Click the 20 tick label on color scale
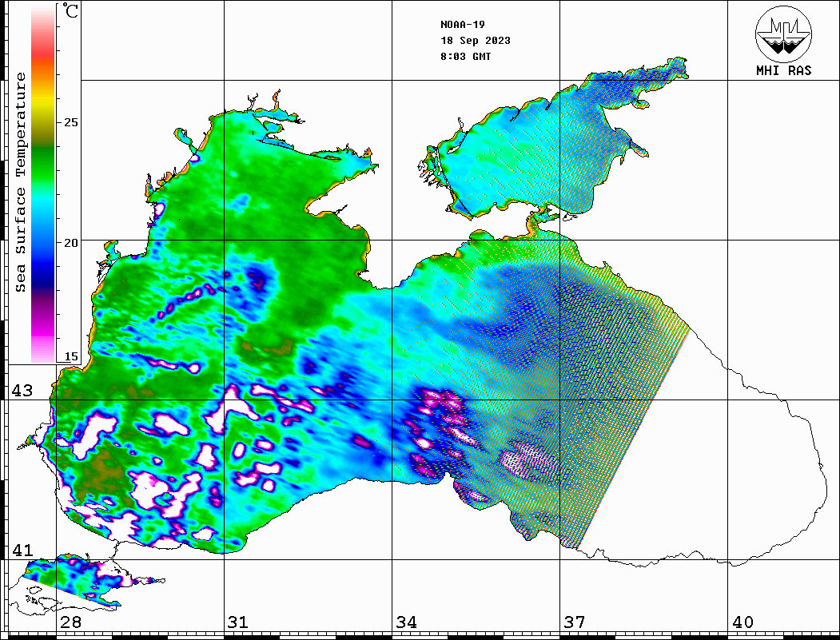 pos(70,243)
